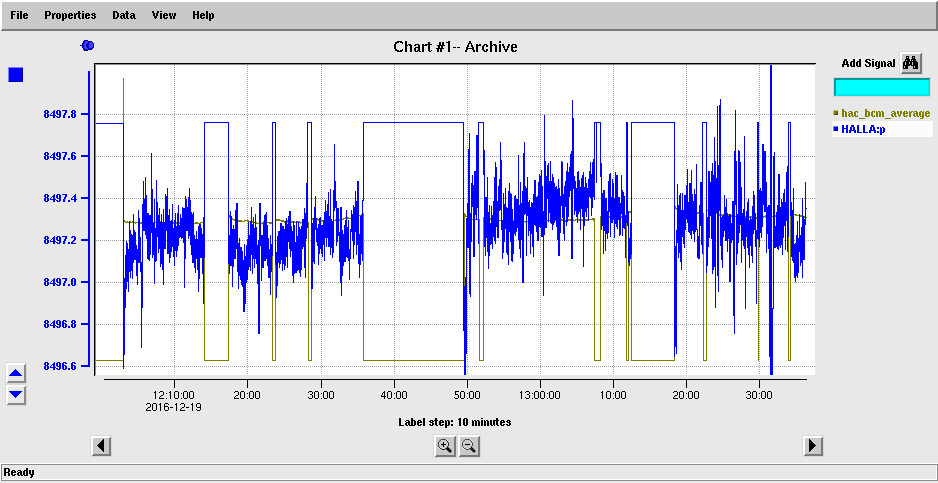This screenshot has width=938, height=483.
Task: Click the 2016-12-19 date label
Action: pyautogui.click(x=174, y=408)
